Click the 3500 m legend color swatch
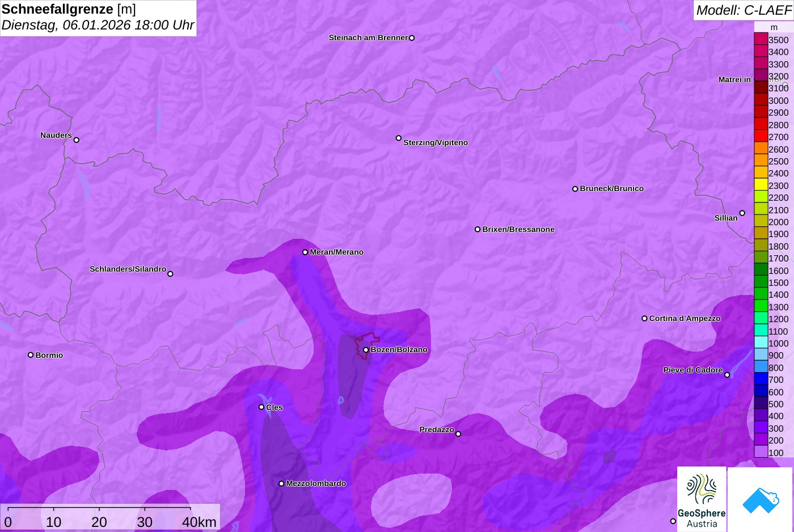This screenshot has width=794, height=532. point(761,39)
